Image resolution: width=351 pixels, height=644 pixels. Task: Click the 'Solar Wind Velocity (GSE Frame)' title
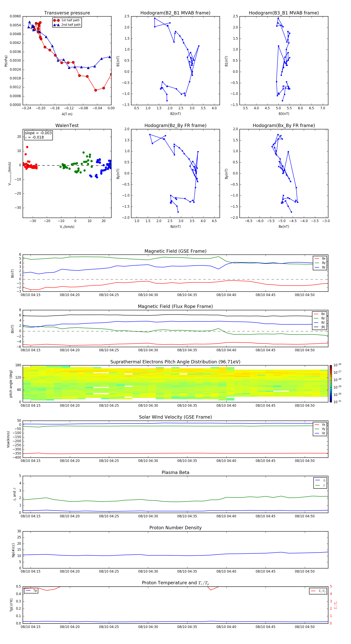[175, 417]
